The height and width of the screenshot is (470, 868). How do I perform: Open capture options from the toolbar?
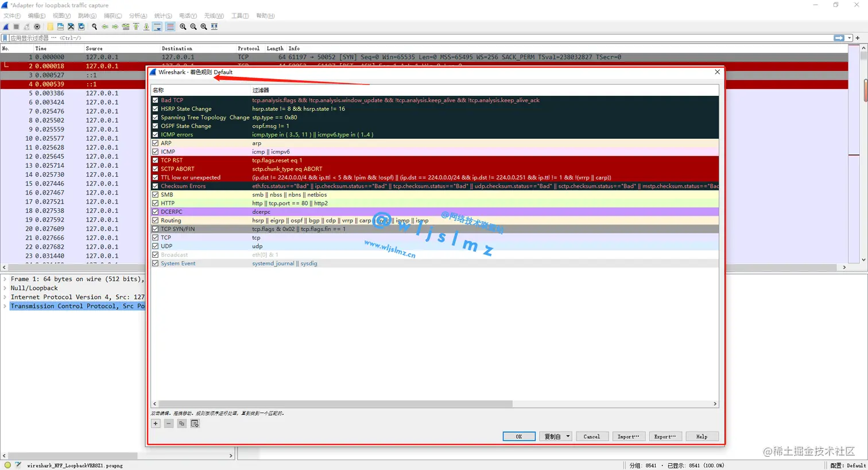[x=37, y=26]
